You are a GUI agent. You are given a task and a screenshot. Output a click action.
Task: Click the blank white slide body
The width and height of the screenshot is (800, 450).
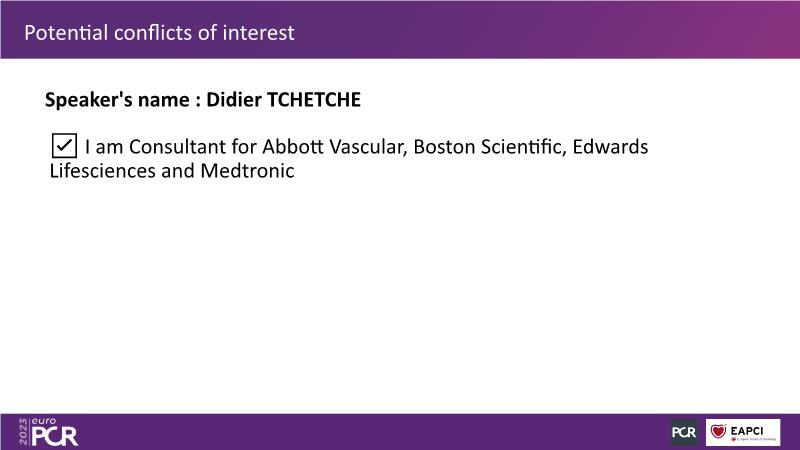point(400,296)
